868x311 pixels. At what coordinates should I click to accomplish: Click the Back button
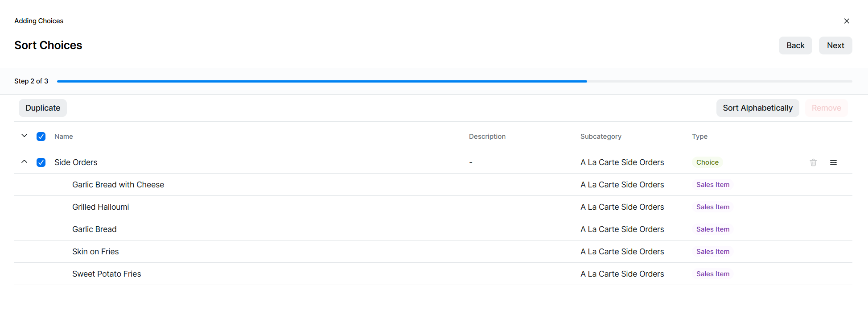795,46
